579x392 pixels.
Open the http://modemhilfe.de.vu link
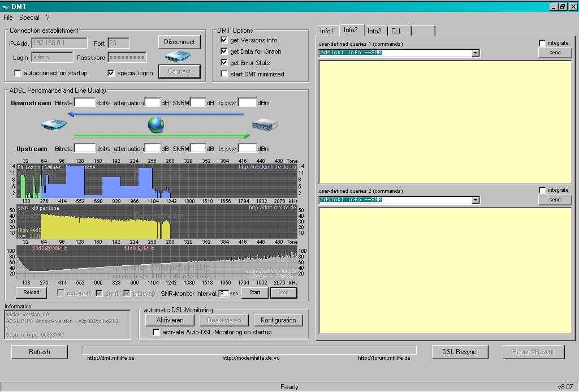(250, 358)
